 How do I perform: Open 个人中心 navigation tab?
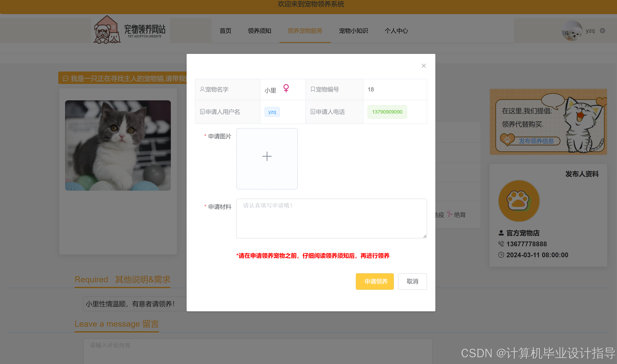(x=396, y=31)
